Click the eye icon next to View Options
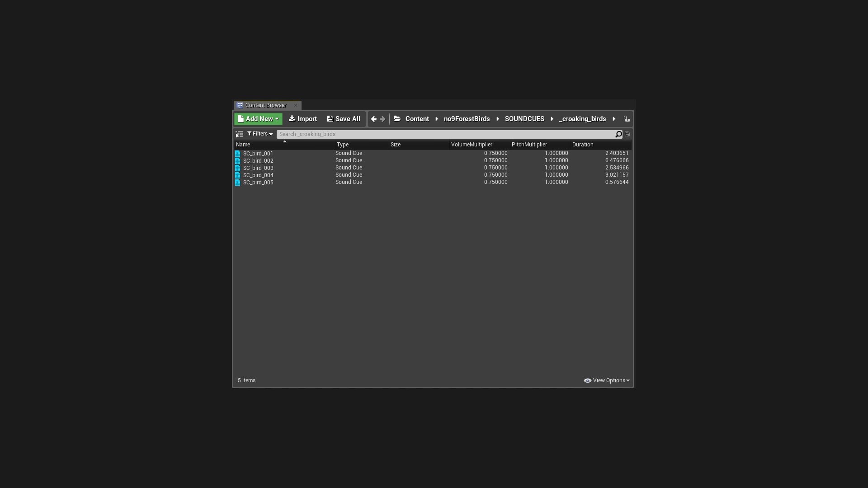The height and width of the screenshot is (488, 868). point(588,380)
